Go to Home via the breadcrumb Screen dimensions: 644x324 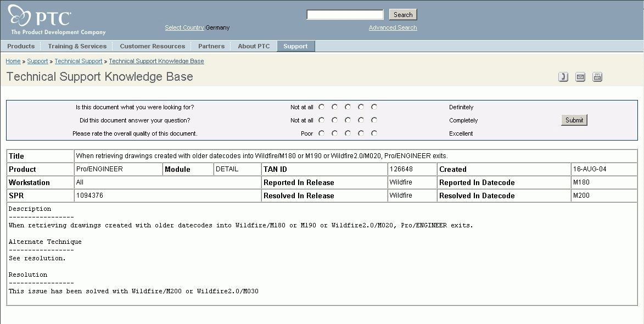pos(13,61)
